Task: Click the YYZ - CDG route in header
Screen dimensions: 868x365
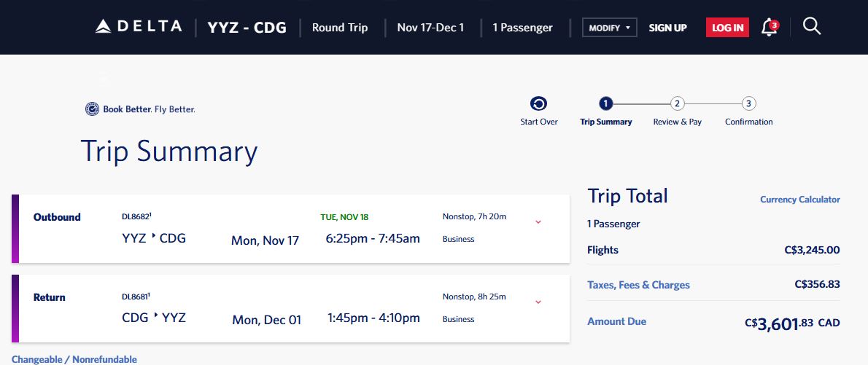Action: click(x=247, y=28)
